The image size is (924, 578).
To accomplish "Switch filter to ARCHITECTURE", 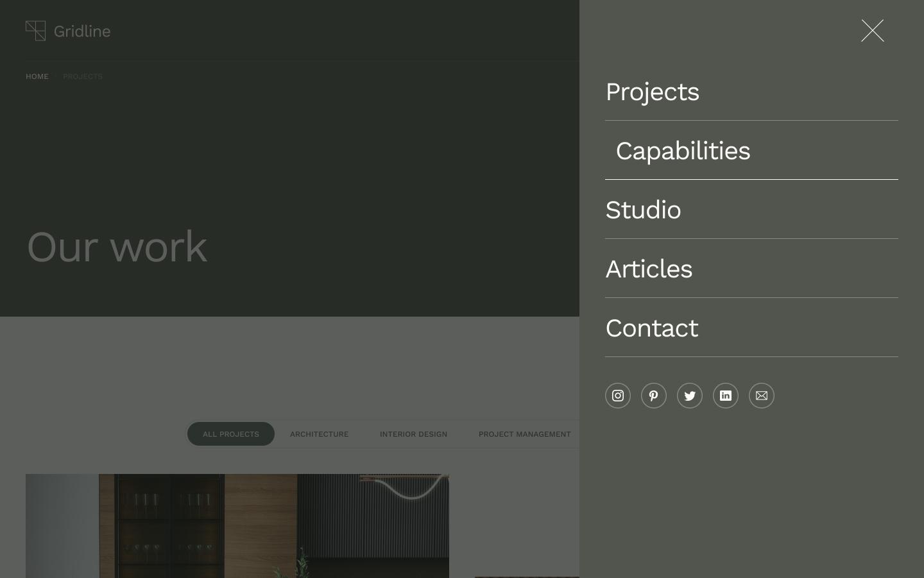I will tap(319, 434).
